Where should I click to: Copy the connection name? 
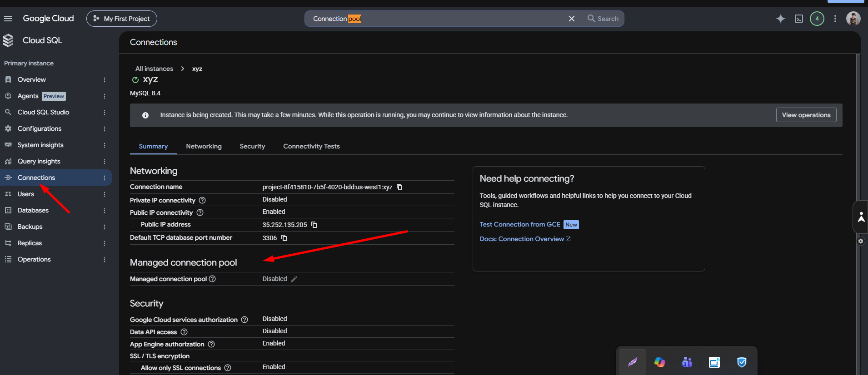pyautogui.click(x=399, y=187)
